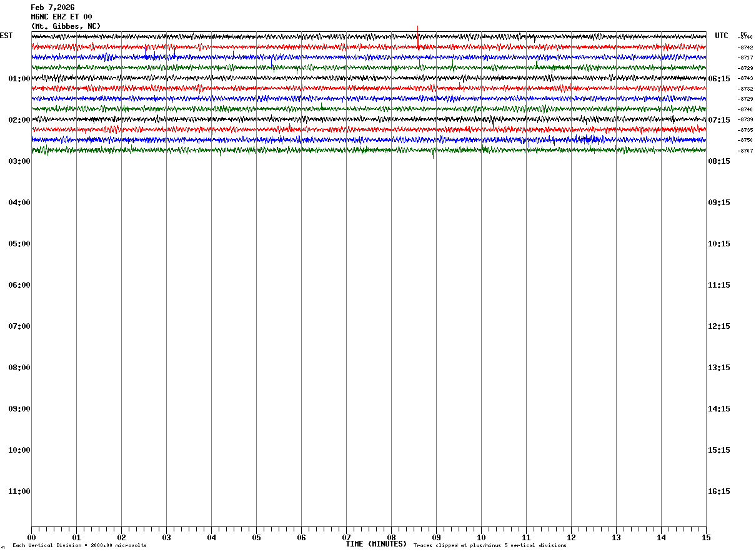Click the station code MGNC EHZ ET 00
The image size is (756, 554).
coord(61,17)
